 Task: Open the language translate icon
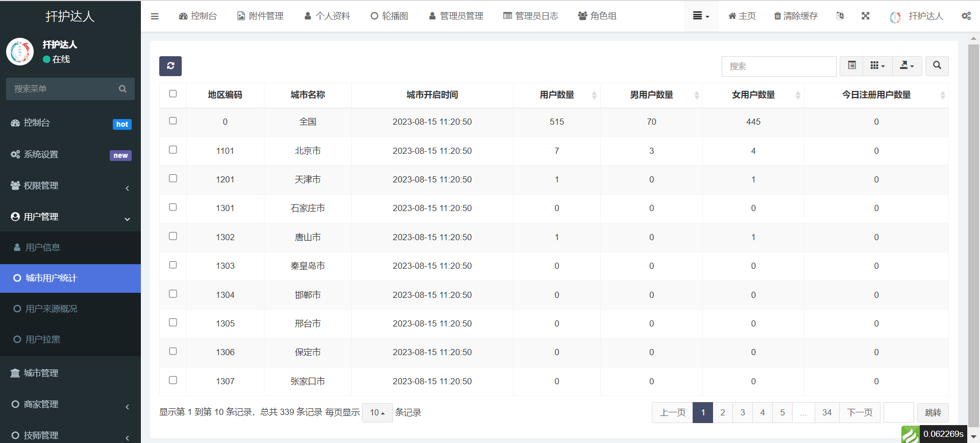click(x=840, y=16)
